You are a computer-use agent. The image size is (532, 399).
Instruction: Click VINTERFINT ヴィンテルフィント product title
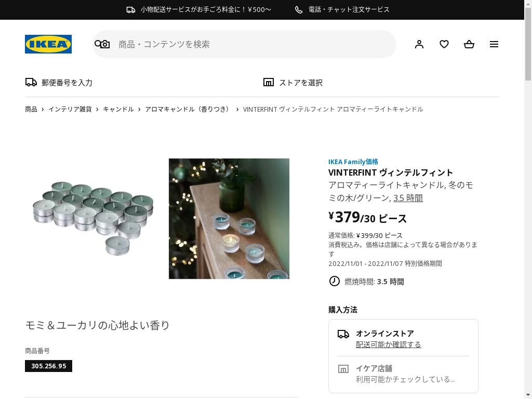(x=391, y=172)
